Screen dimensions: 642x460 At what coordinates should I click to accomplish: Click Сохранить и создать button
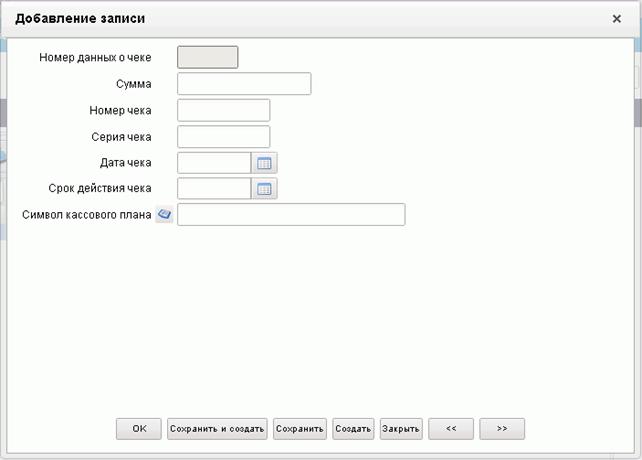point(217,429)
